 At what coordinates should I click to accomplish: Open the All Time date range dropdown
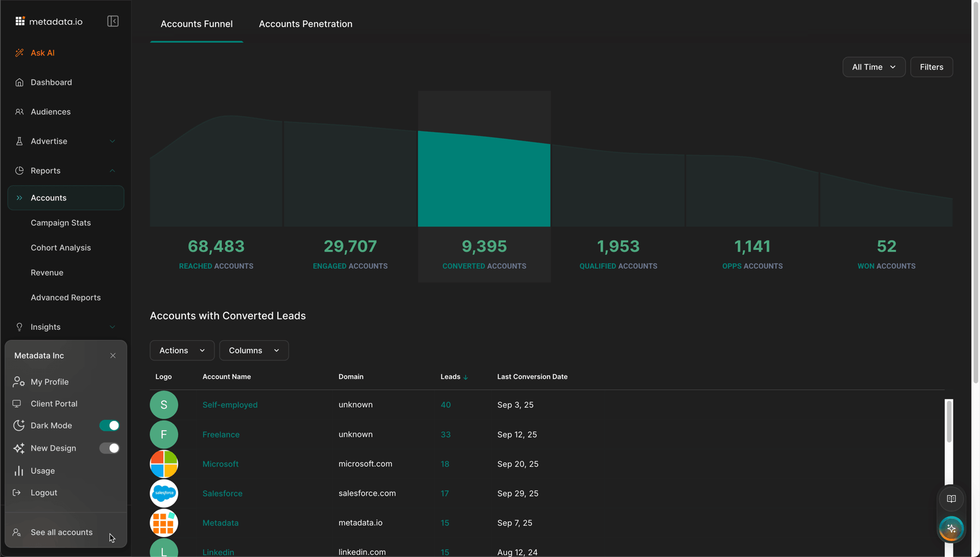(x=873, y=67)
